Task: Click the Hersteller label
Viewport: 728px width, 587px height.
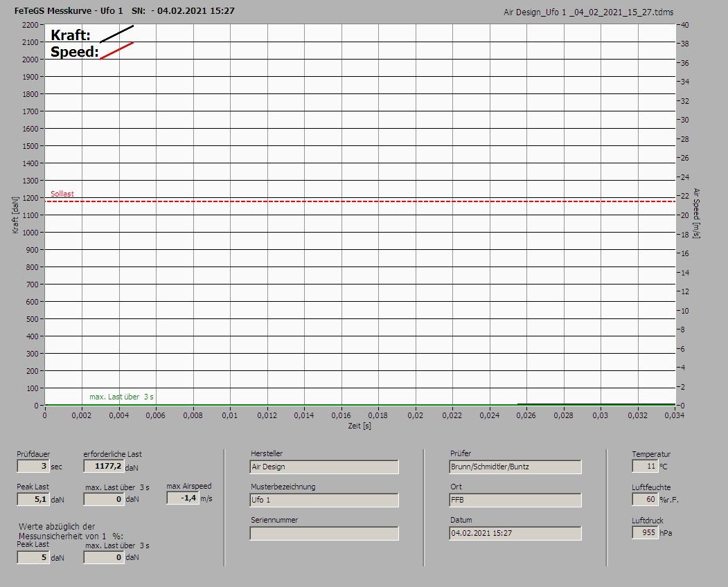Action: [267, 453]
